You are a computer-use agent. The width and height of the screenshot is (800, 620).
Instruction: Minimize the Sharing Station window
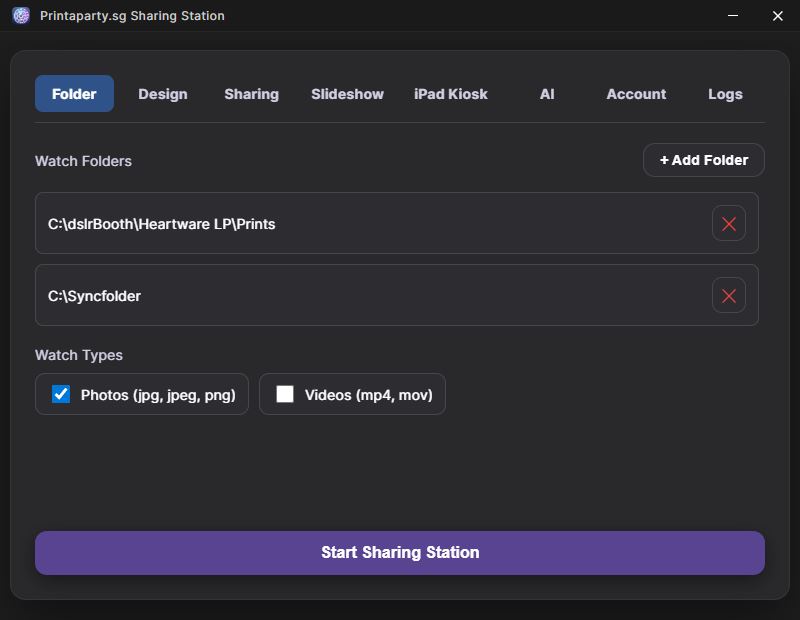click(735, 16)
